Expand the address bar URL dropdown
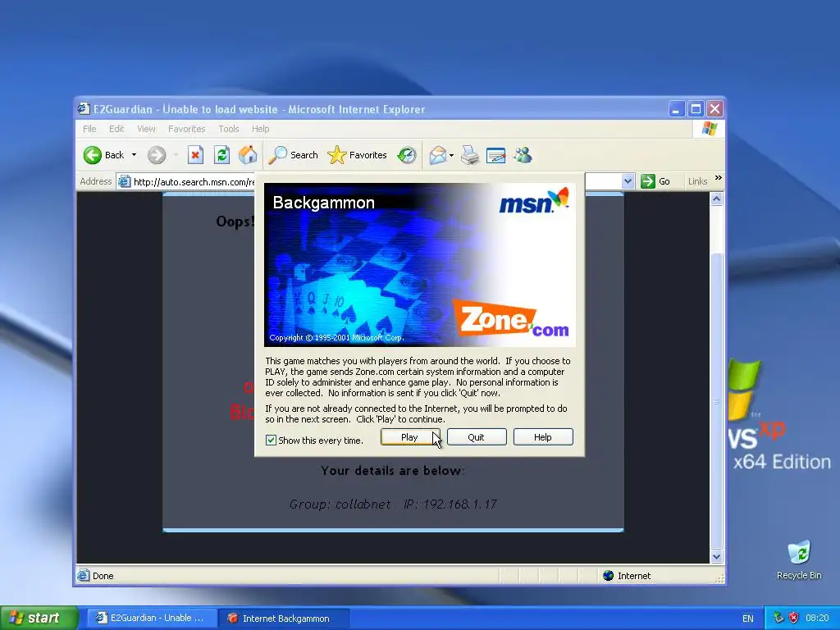The width and height of the screenshot is (840, 630). tap(628, 181)
